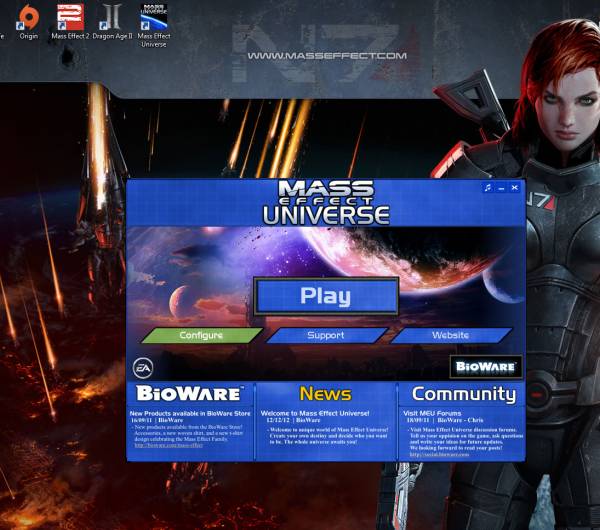Close the Mass Effect Universe launcher
The width and height of the screenshot is (600, 530).
[515, 188]
